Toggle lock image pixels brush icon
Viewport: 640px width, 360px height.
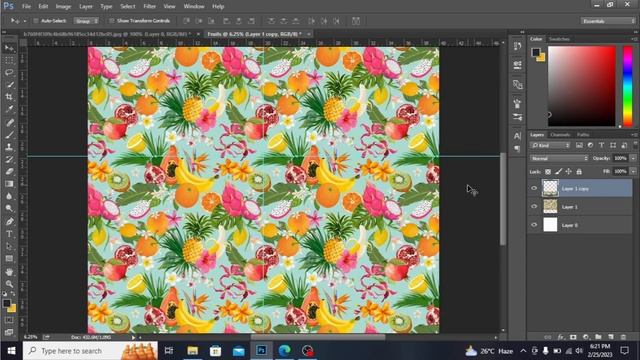558,172
